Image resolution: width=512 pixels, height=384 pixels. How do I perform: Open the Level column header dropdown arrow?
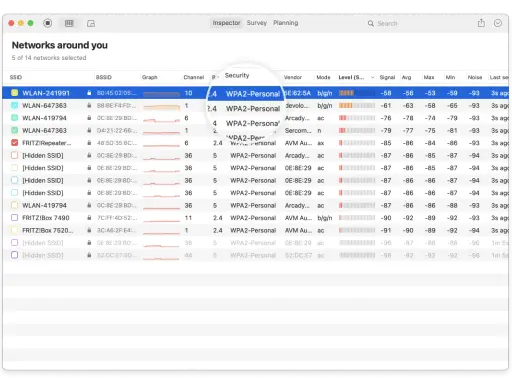372,77
